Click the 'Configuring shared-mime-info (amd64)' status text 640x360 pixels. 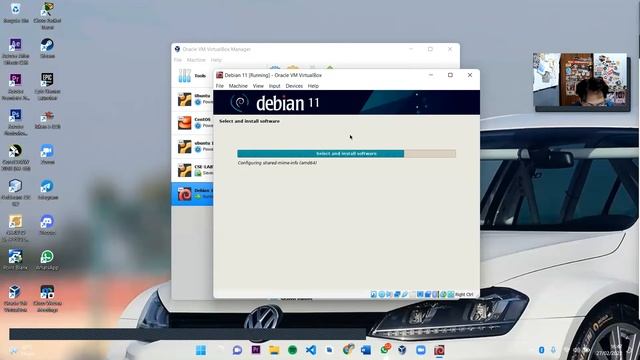tap(277, 163)
